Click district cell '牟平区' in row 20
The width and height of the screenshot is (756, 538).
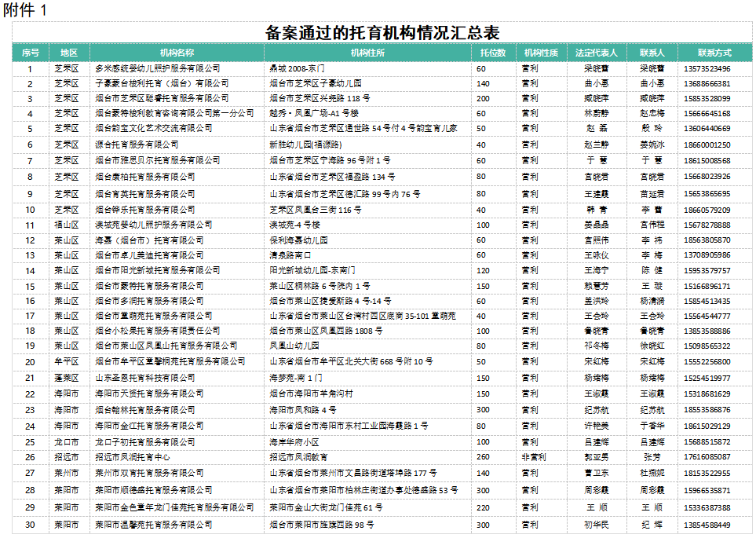(x=67, y=361)
